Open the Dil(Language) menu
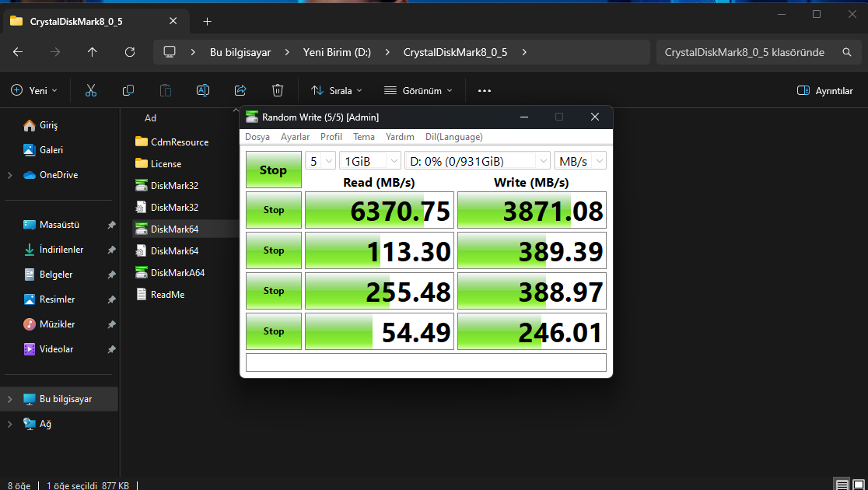The width and height of the screenshot is (868, 490). coord(454,137)
